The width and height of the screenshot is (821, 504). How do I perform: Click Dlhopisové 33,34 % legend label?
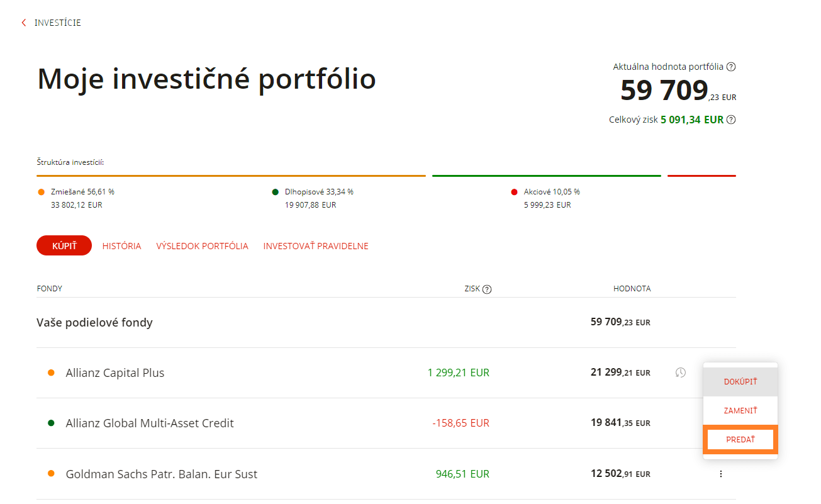(319, 192)
